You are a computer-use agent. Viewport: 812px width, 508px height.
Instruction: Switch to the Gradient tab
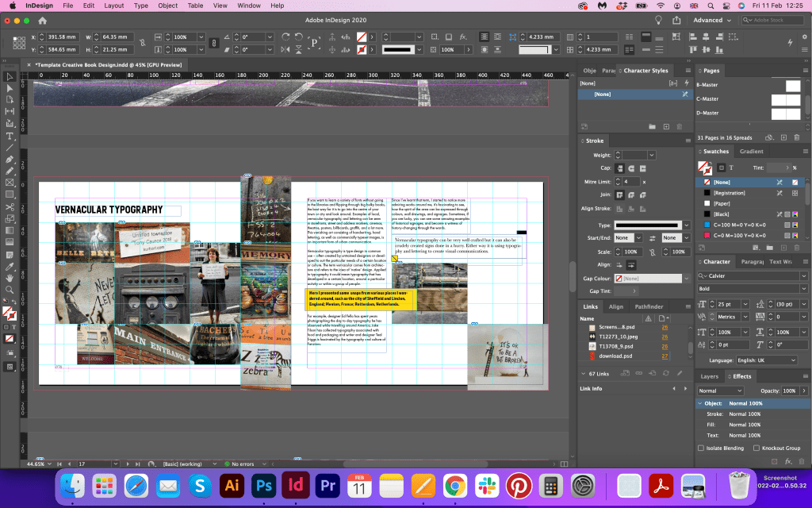coord(751,151)
